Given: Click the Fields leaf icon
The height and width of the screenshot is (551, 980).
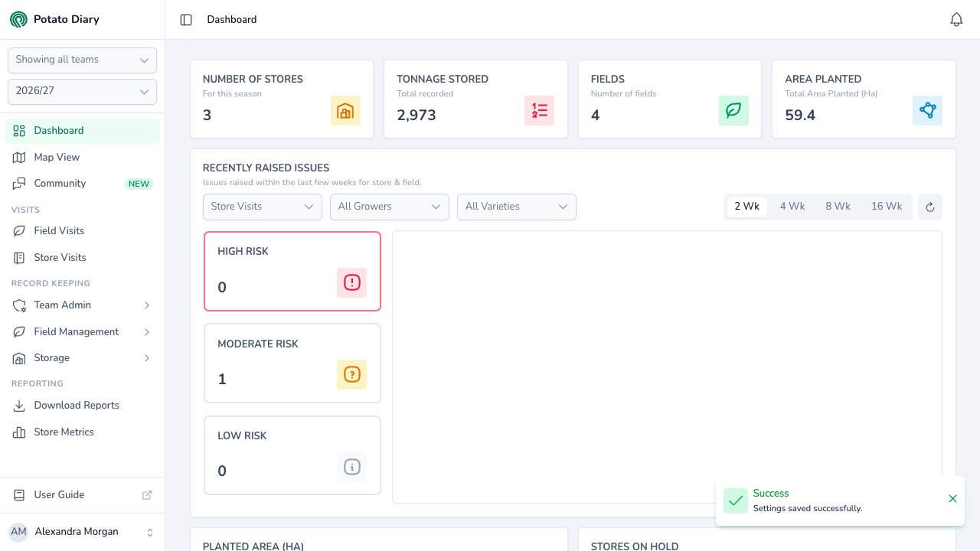Looking at the screenshot, I should pyautogui.click(x=733, y=111).
